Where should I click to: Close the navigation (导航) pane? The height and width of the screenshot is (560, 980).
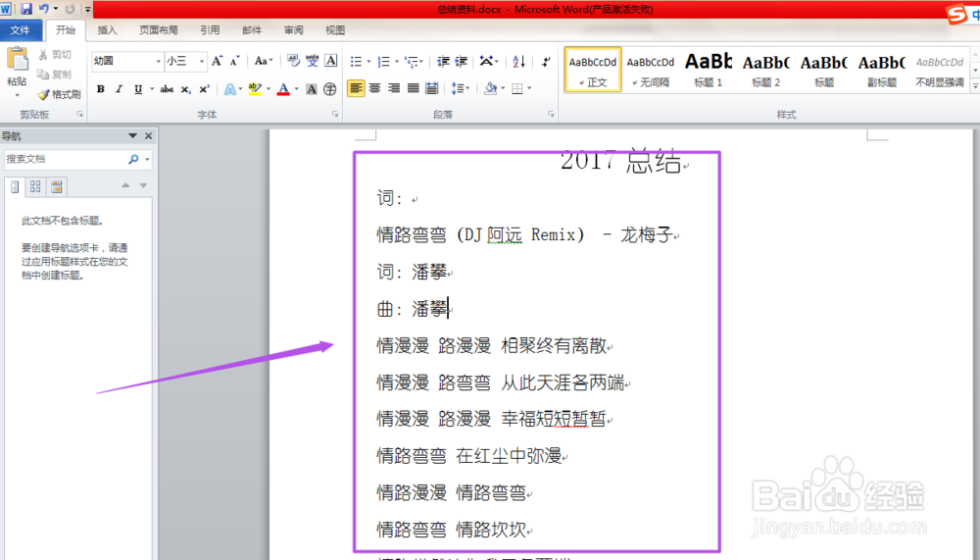coord(148,135)
